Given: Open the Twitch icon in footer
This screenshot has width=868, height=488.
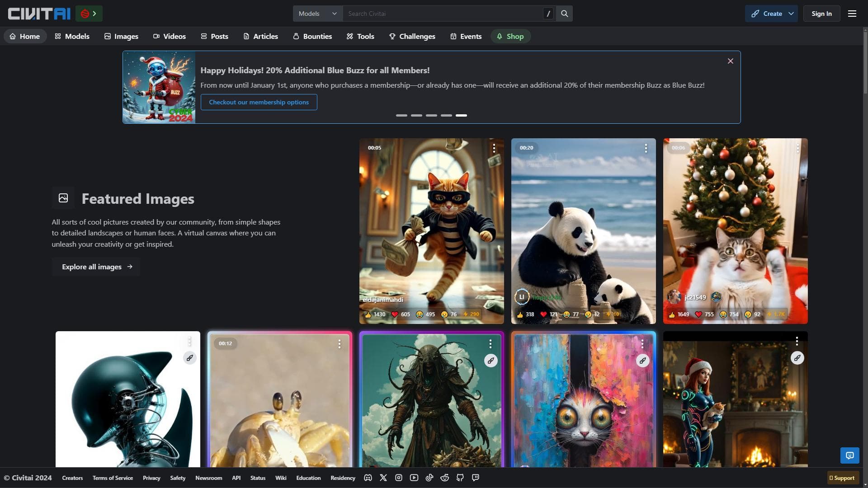Looking at the screenshot, I should [476, 478].
